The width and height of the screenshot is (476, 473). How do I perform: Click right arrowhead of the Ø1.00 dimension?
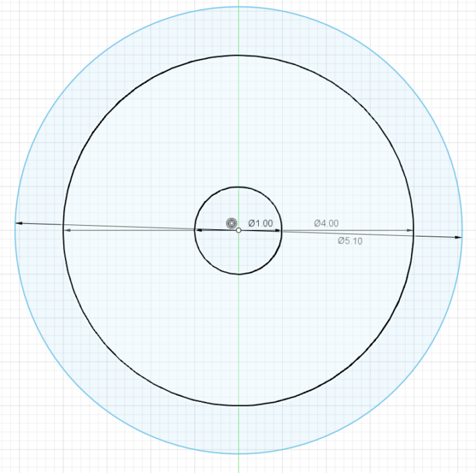[279, 230]
